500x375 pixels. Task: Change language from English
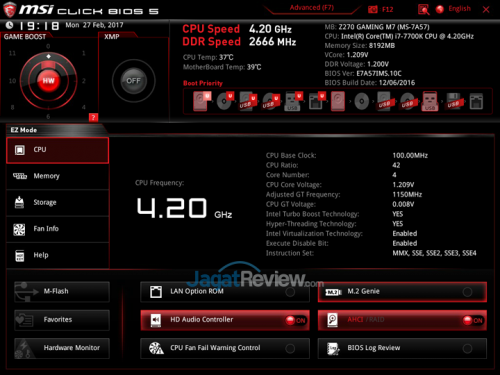pos(459,9)
